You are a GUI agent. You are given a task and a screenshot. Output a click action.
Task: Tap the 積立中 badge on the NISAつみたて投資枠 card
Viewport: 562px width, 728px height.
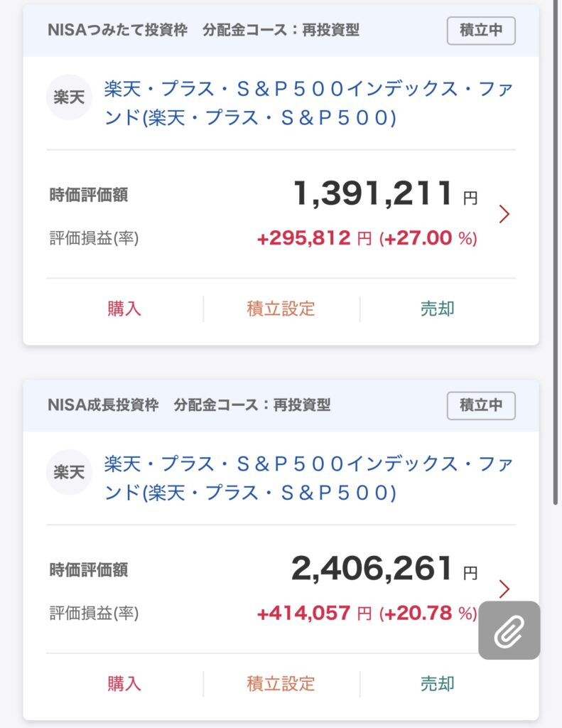(x=481, y=31)
